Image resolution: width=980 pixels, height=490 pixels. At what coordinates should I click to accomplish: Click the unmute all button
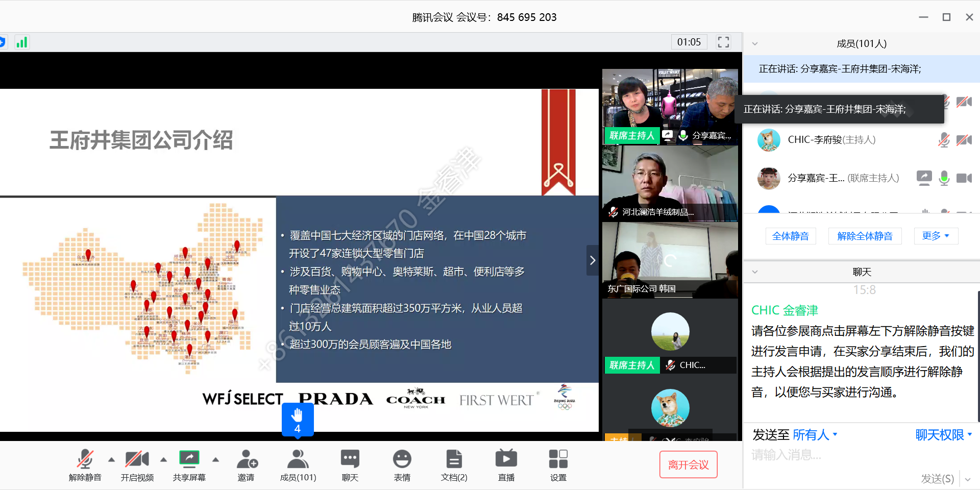point(865,236)
